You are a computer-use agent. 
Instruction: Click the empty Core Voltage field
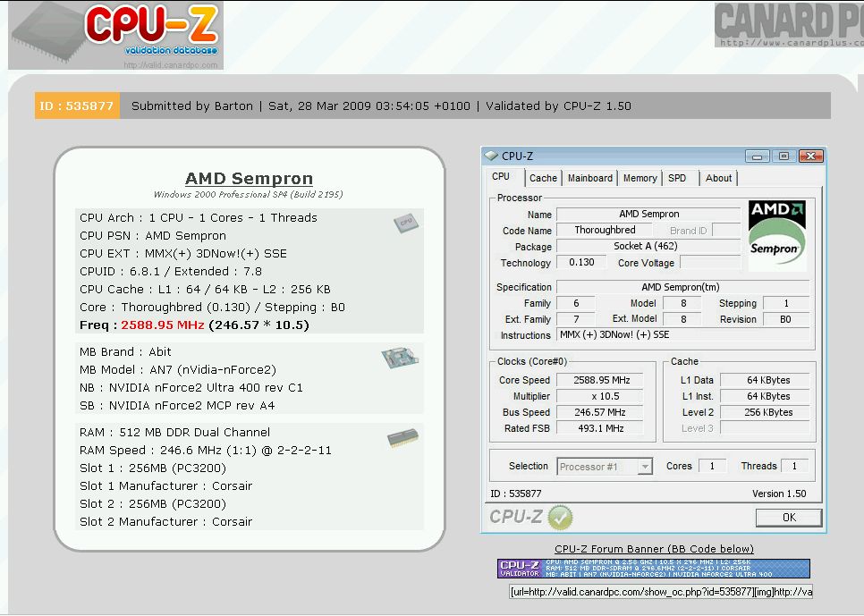711,262
